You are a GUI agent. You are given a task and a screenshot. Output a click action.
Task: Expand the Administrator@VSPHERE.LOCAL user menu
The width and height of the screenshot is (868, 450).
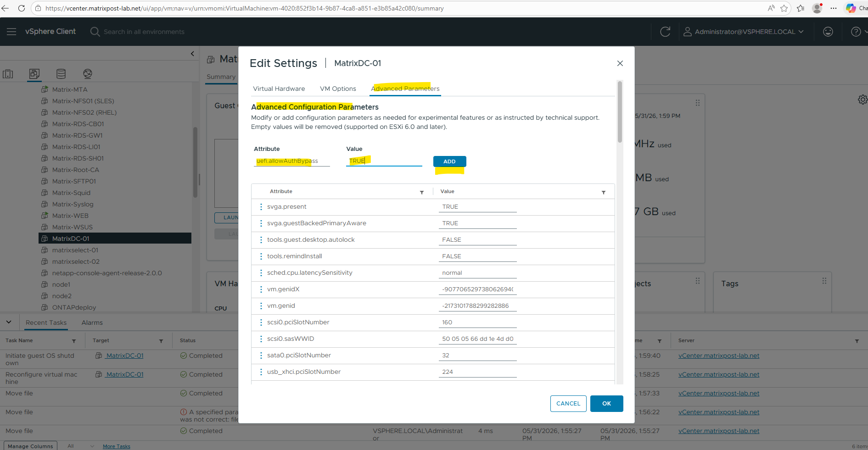(x=744, y=32)
